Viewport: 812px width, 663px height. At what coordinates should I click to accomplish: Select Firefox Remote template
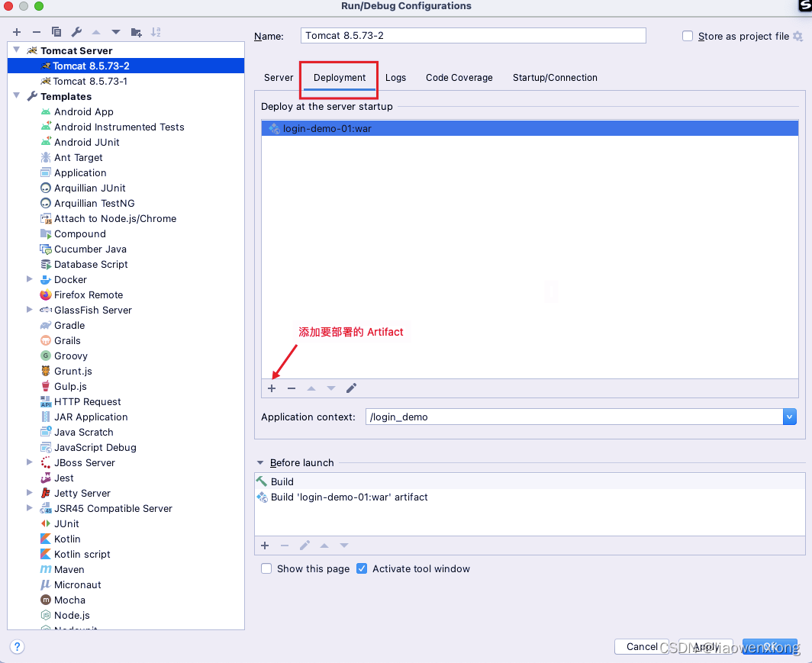[82, 295]
